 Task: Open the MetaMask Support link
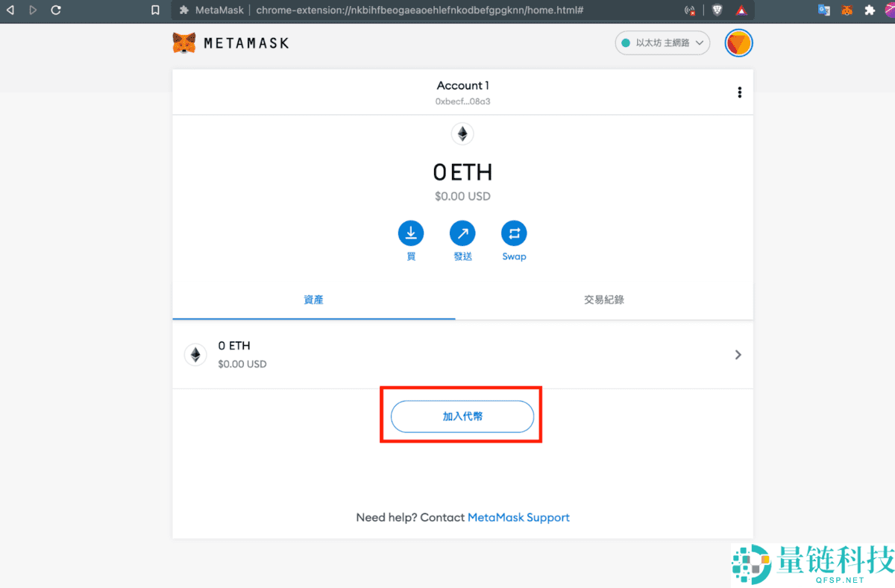tap(518, 516)
